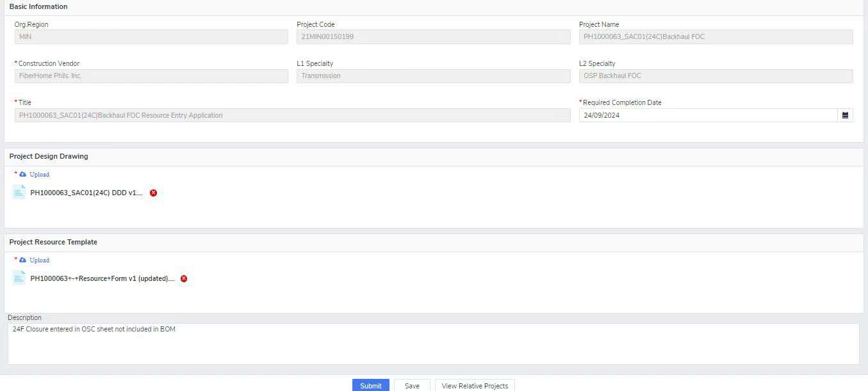This screenshot has width=868, height=391.
Task: Open the PH1000063_SAC01(24C) DDD v1 file name
Action: coord(86,193)
